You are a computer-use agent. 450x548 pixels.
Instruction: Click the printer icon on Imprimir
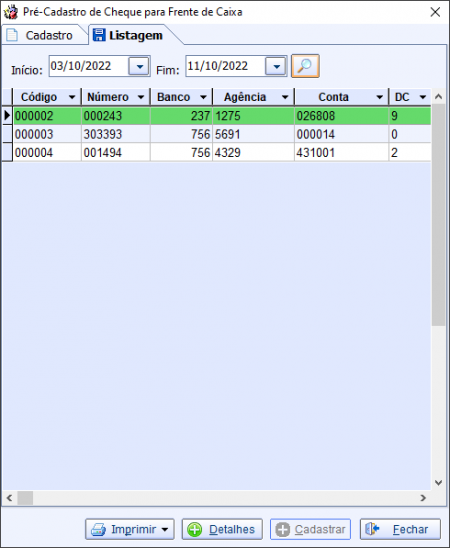point(98,529)
